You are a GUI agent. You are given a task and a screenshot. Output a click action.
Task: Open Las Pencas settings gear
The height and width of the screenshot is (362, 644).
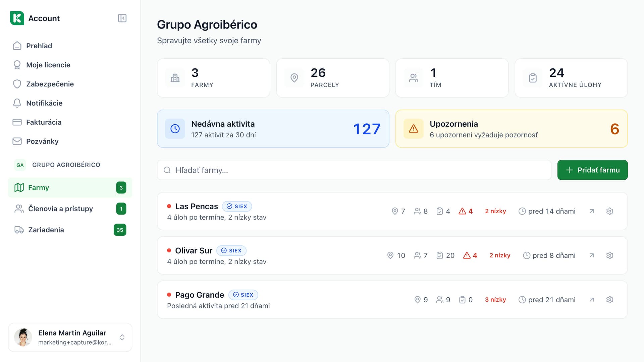[610, 211]
